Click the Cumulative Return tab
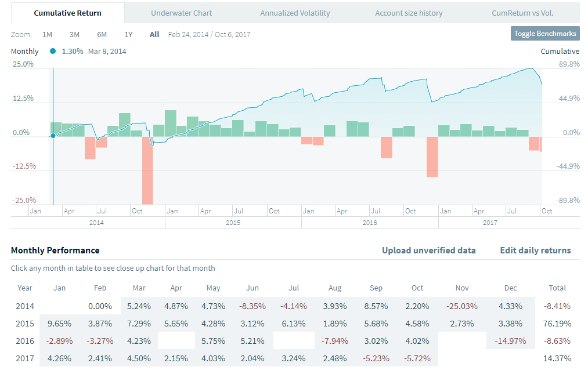 pos(67,13)
